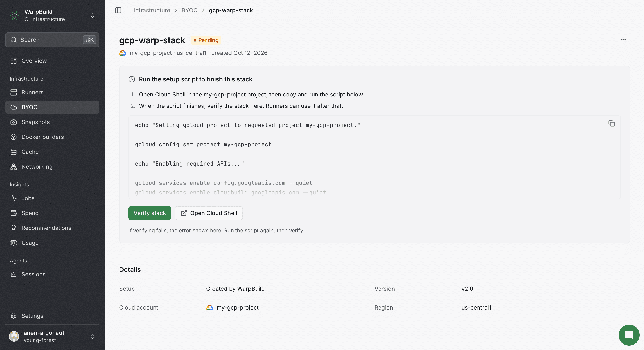Open the three-dot more options menu
Image resolution: width=644 pixels, height=350 pixels.
tap(624, 39)
